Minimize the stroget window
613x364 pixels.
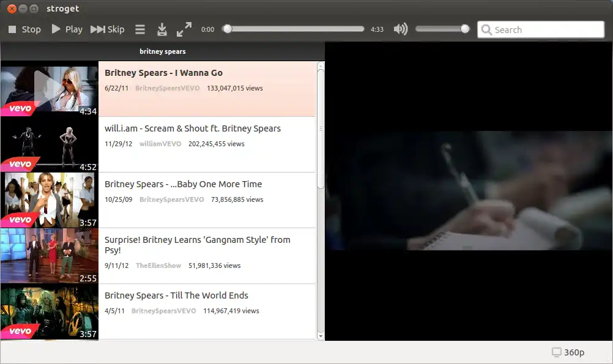click(23, 9)
